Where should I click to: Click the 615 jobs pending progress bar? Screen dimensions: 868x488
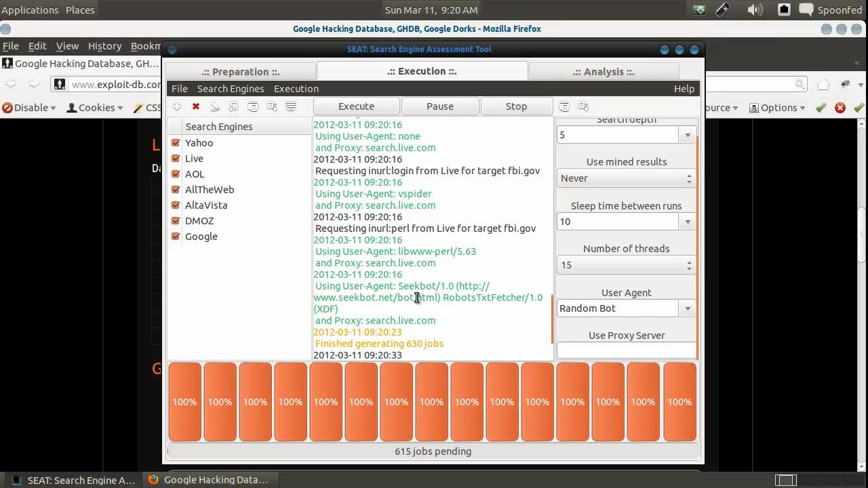[x=433, y=451]
